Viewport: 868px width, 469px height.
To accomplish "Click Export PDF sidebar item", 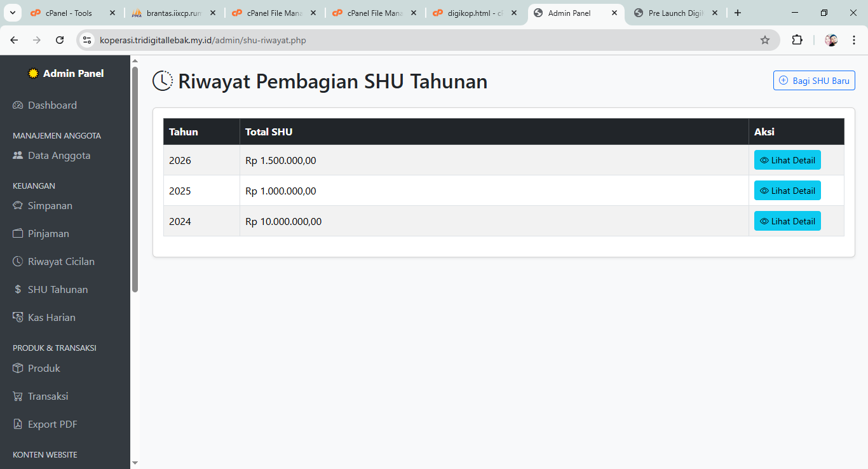I will pos(52,425).
